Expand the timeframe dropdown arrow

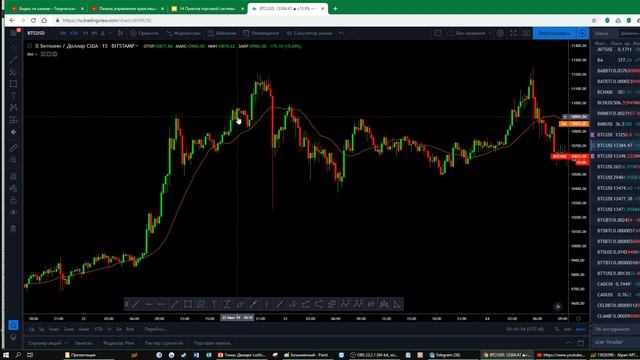coord(110,33)
